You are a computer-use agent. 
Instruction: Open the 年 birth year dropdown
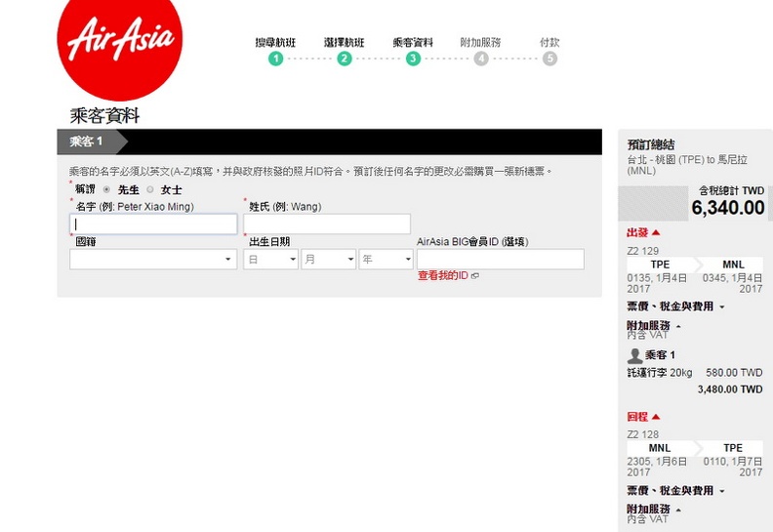tap(386, 260)
